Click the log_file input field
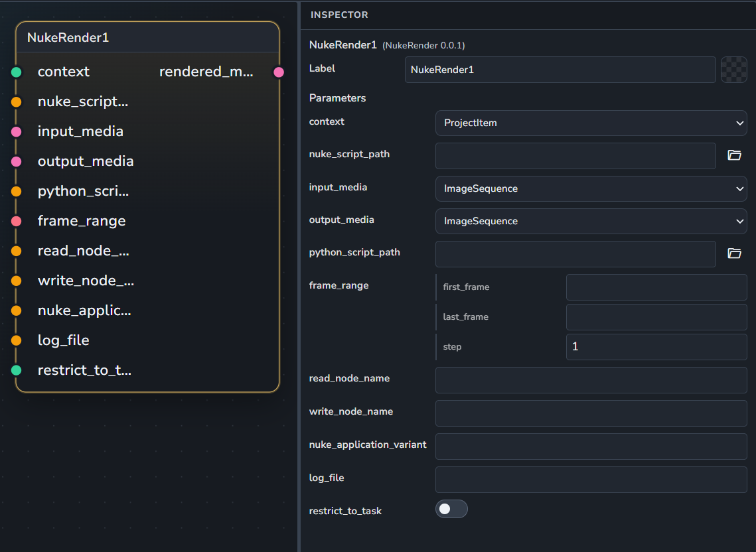Viewport: 756px width, 552px height. 591,480
